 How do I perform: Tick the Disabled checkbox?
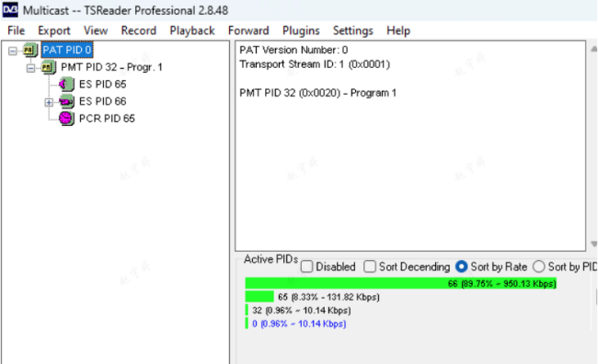pos(306,267)
